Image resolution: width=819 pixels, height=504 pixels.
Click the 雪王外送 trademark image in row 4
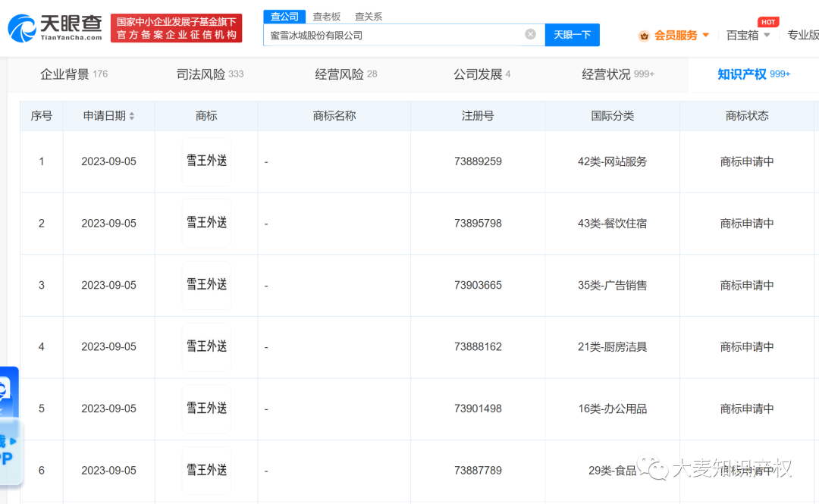coord(206,346)
